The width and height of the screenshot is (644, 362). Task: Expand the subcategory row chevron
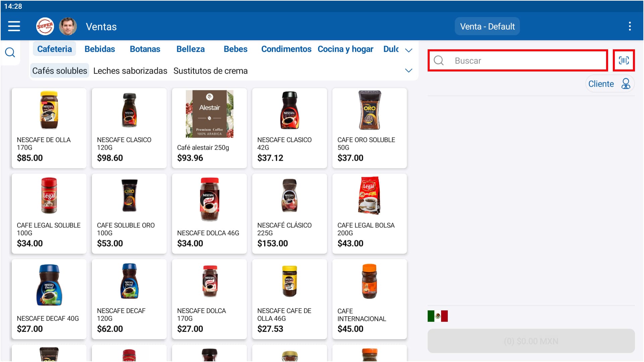[409, 70]
